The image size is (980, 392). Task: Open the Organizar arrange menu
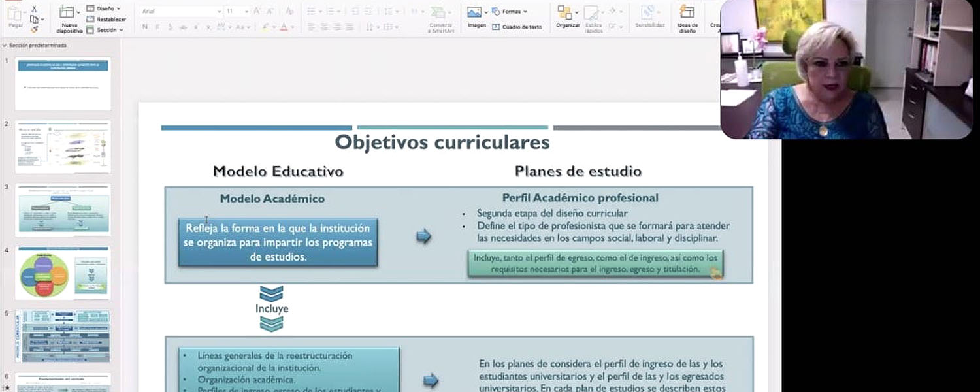[x=568, y=18]
